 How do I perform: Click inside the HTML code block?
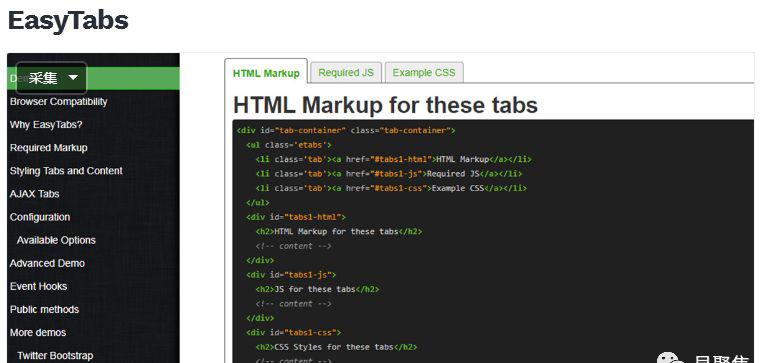point(493,241)
